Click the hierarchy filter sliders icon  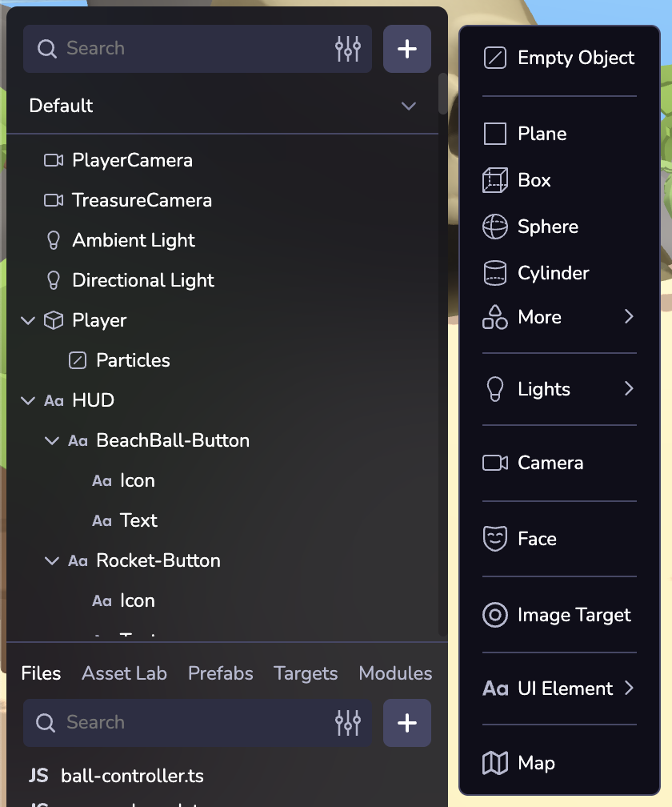pyautogui.click(x=348, y=49)
